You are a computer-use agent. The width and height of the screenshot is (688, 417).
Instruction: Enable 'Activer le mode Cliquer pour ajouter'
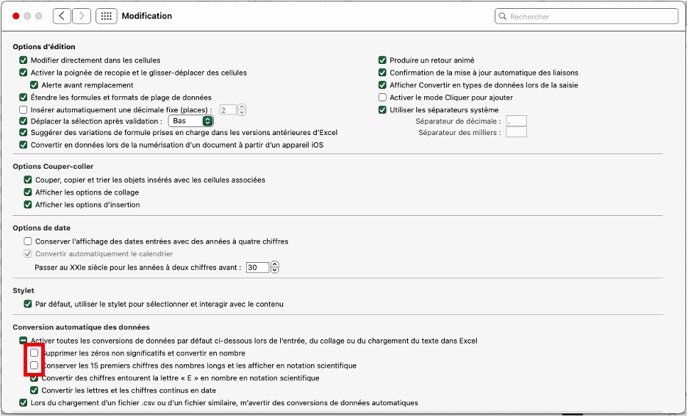click(x=382, y=97)
